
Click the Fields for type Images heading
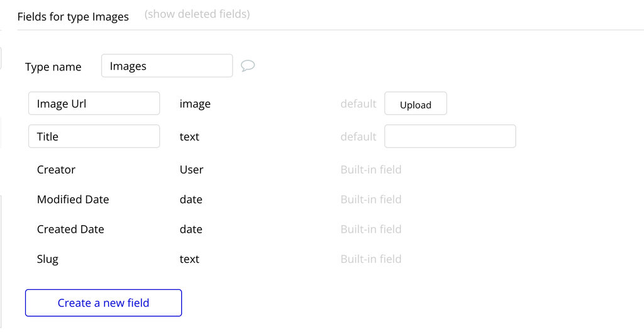click(x=73, y=17)
